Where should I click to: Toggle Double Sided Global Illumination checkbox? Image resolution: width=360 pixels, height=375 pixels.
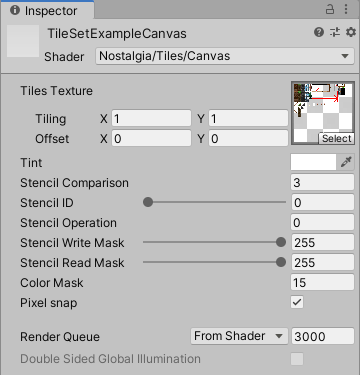(297, 359)
